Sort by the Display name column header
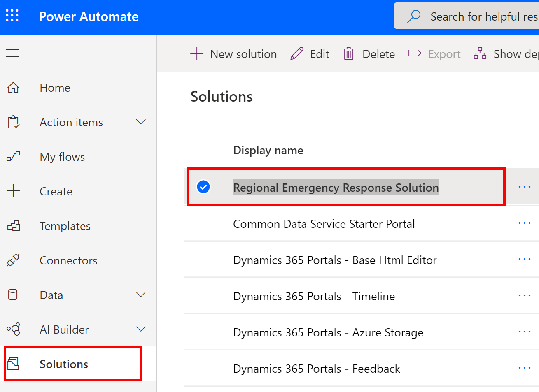The height and width of the screenshot is (392, 539). [268, 151]
